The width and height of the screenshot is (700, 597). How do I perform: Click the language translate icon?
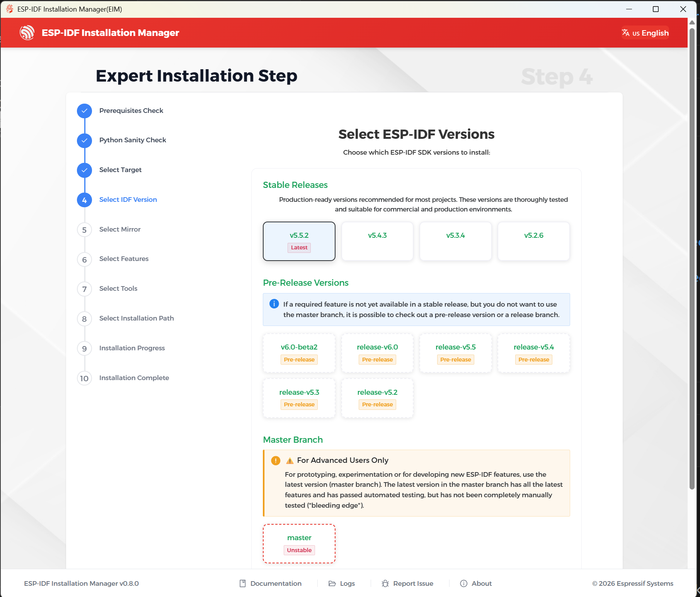(x=625, y=33)
